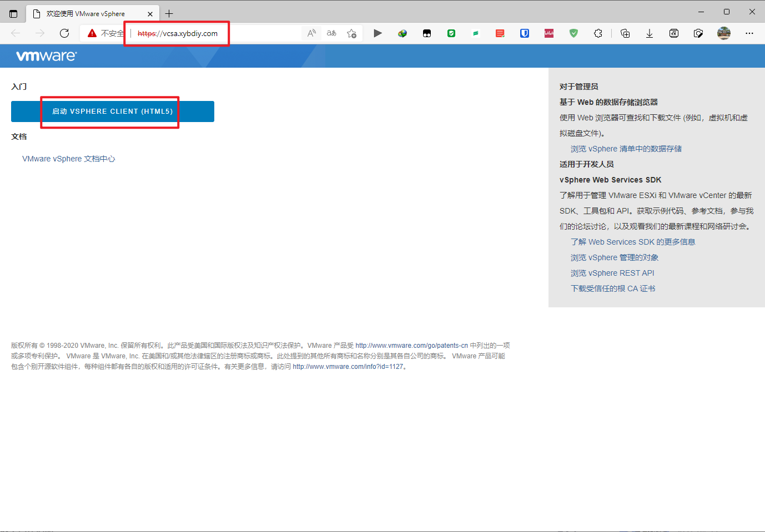Open the IDM globe extension icon

(402, 33)
